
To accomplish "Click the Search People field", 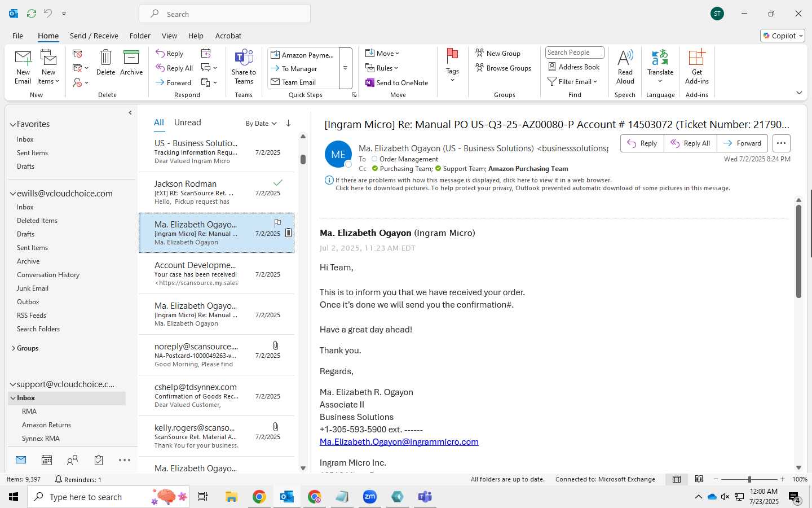I will [x=575, y=52].
